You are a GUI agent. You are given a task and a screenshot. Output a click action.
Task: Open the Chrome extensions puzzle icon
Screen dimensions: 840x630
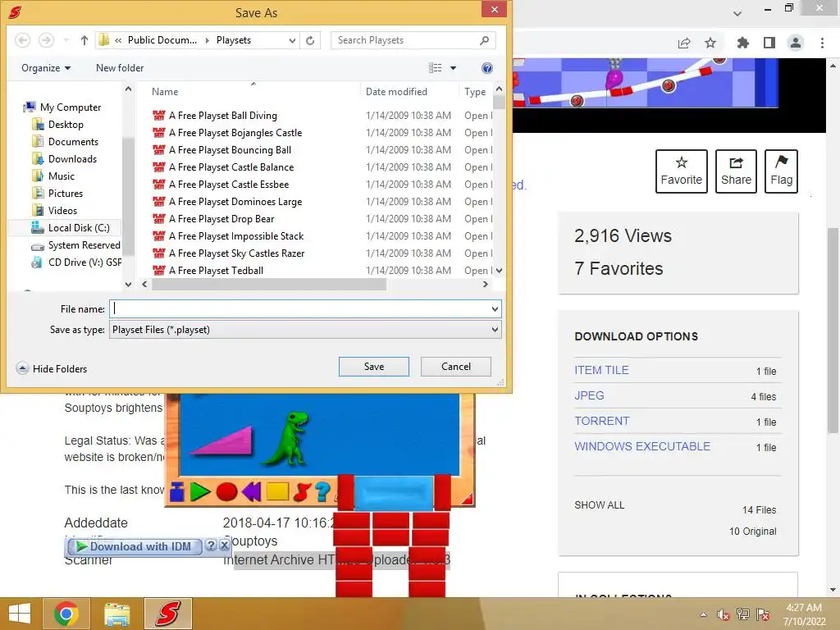(743, 43)
